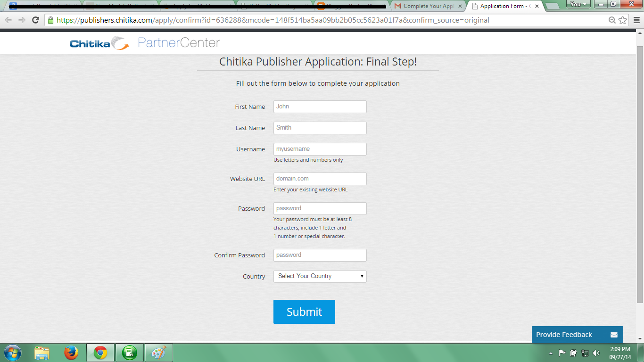The height and width of the screenshot is (362, 644).
Task: Focus the First Name input field
Action: (320, 107)
